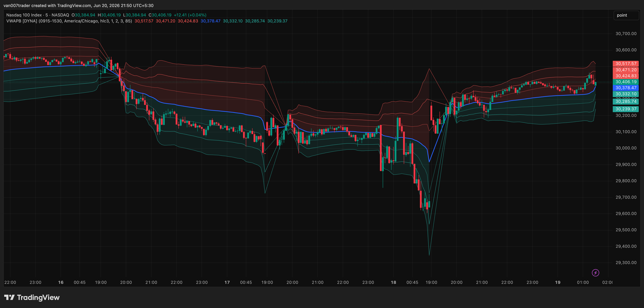Click the date label 19 on time axis

click(x=558, y=282)
